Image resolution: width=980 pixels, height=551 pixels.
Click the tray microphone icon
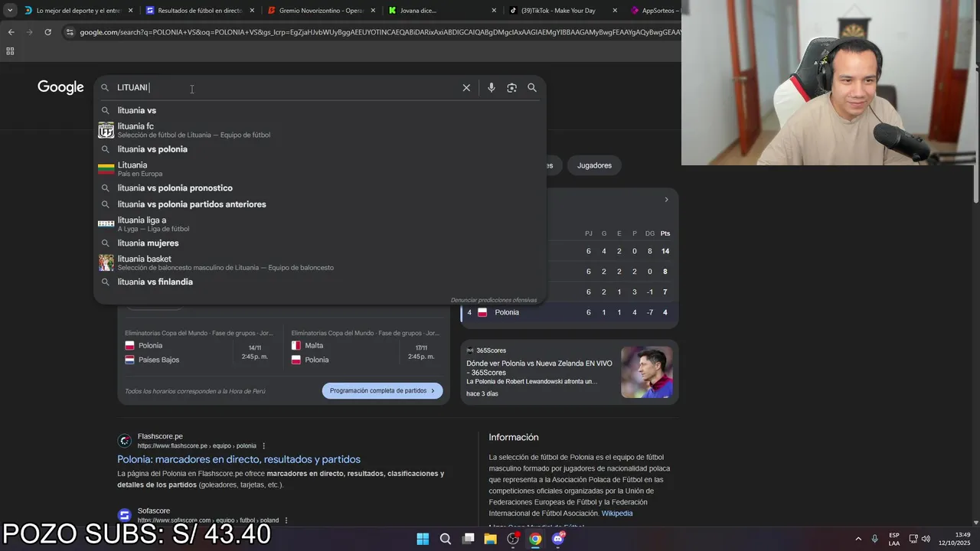(x=874, y=539)
